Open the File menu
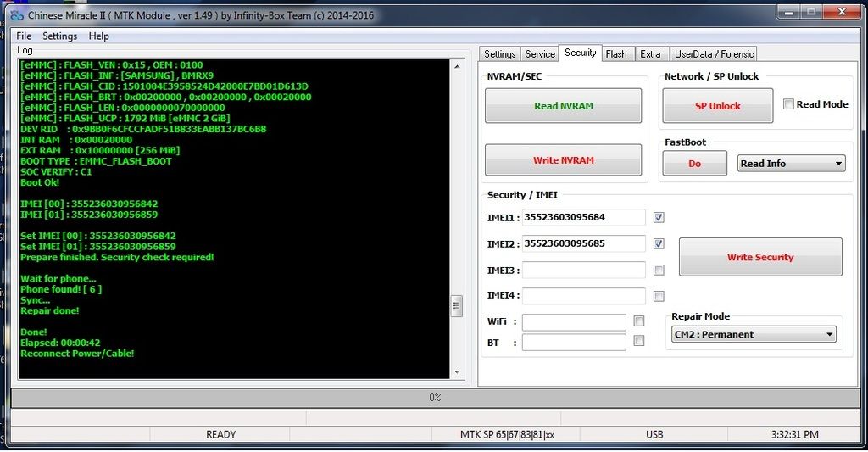Screen dimensions: 868x452 (x=24, y=36)
